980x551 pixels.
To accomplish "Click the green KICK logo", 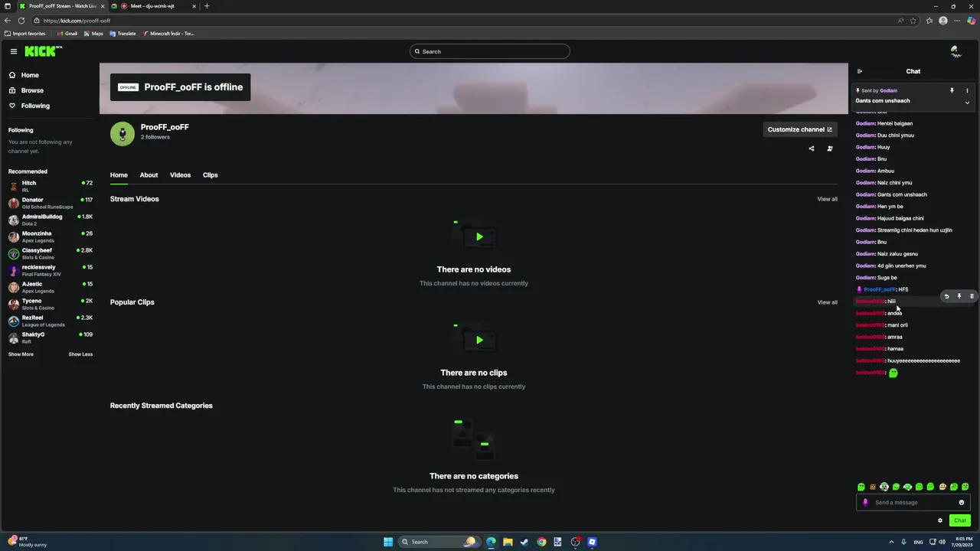I will pyautogui.click(x=43, y=51).
